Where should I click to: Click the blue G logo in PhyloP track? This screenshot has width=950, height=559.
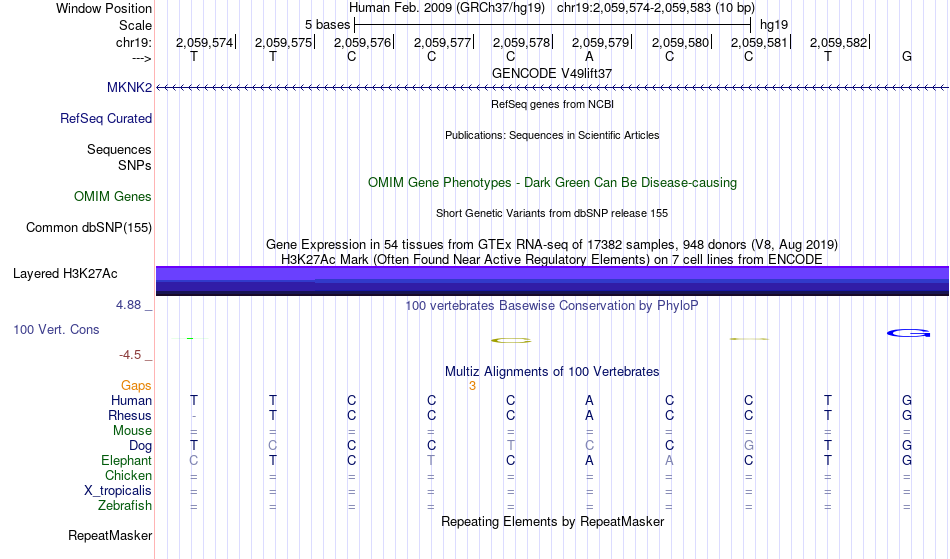(908, 333)
